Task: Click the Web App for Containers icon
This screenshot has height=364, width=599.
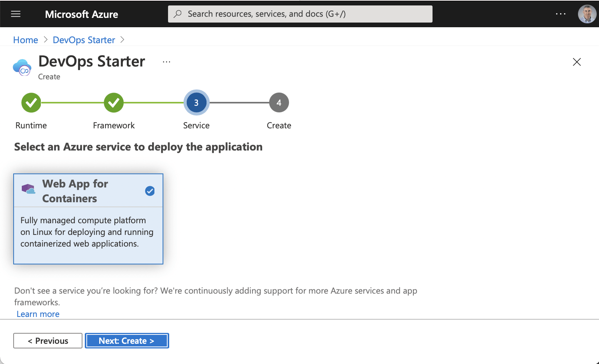Action: point(28,190)
